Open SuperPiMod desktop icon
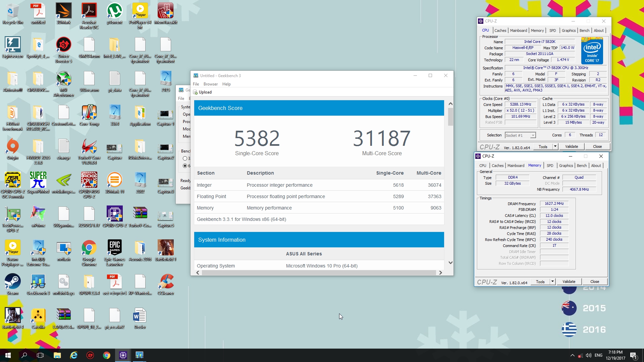 tap(38, 183)
